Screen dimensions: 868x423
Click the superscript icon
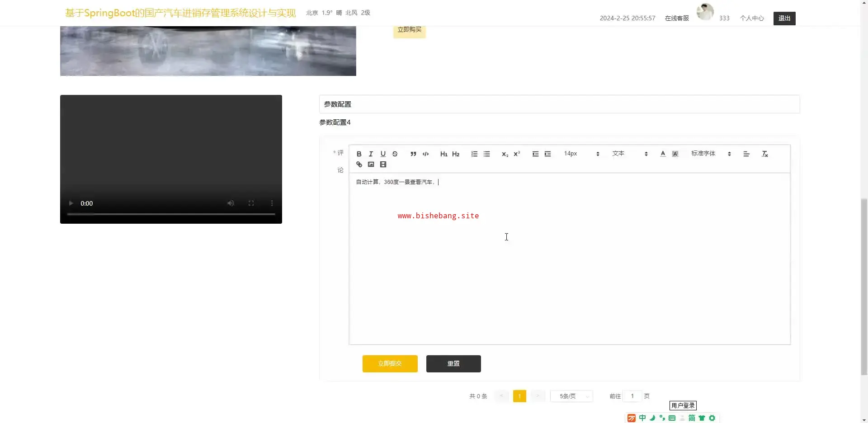click(x=517, y=154)
